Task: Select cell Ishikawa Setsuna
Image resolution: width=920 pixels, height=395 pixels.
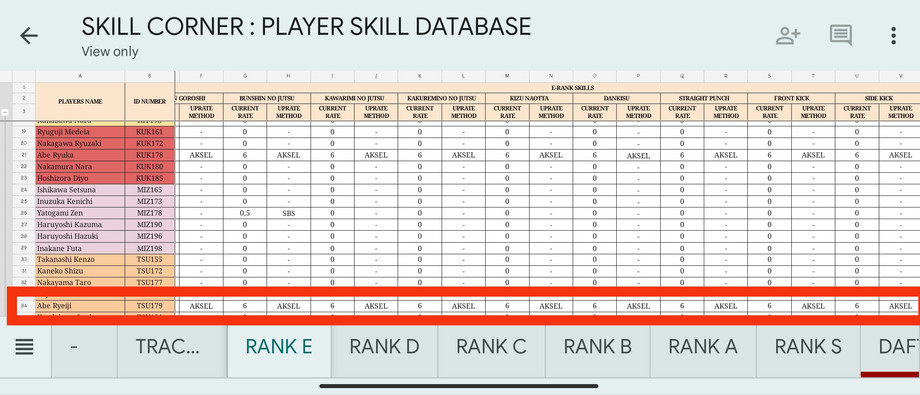Action: click(80, 190)
